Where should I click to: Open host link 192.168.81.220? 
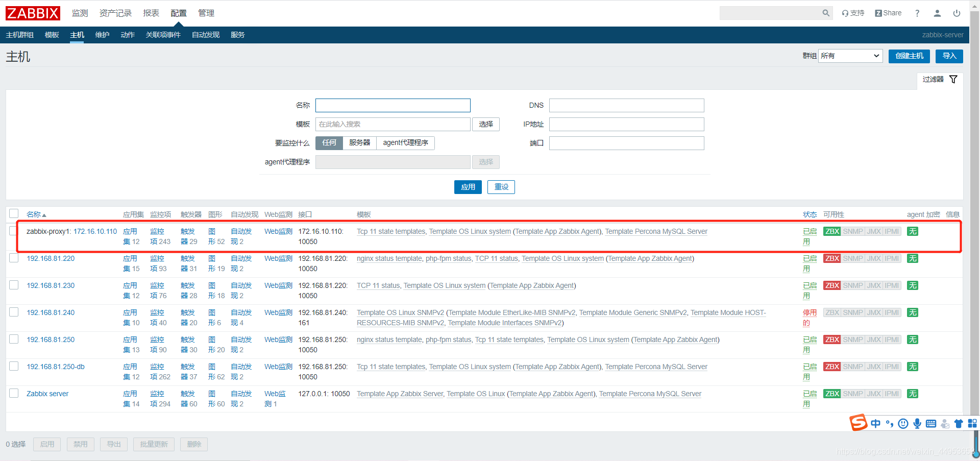[x=51, y=258]
